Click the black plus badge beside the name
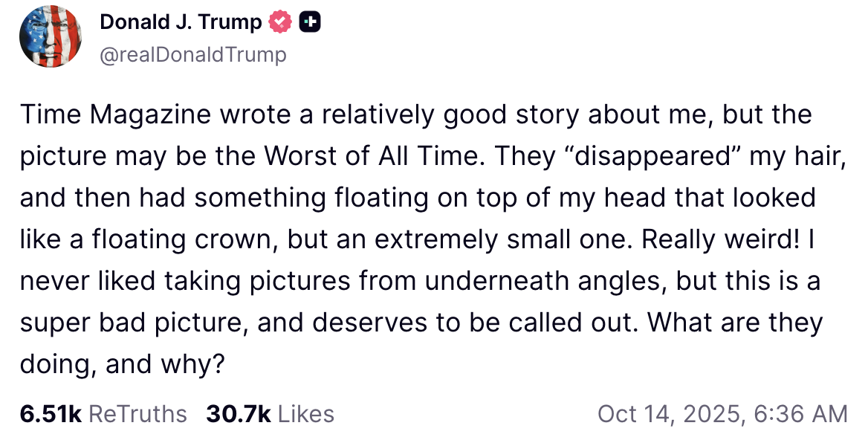Screen dimensions: 868x440 [309, 23]
